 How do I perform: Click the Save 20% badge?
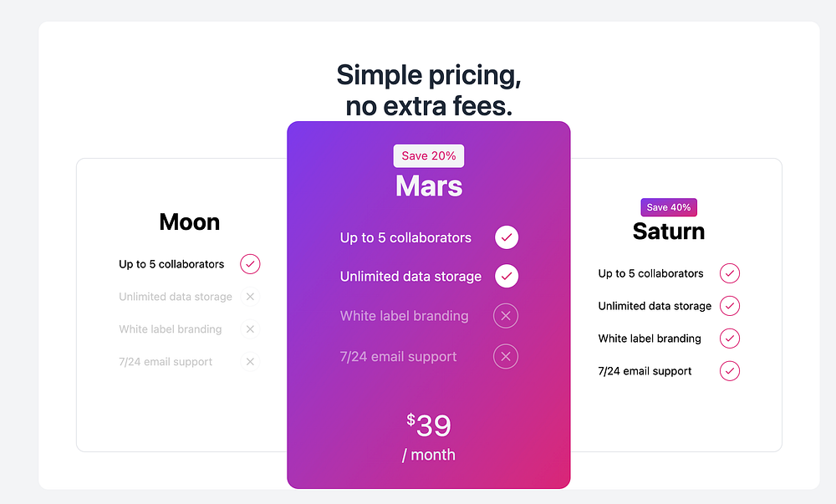pos(429,156)
